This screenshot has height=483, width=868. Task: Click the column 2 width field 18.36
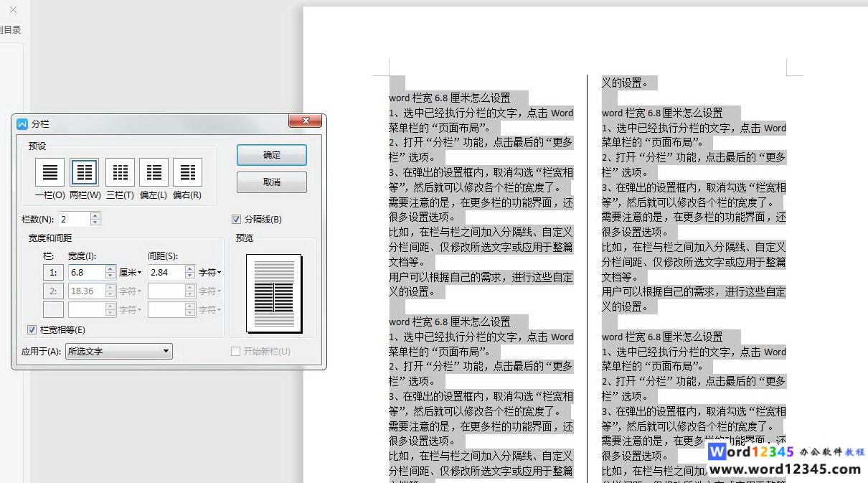tap(87, 291)
